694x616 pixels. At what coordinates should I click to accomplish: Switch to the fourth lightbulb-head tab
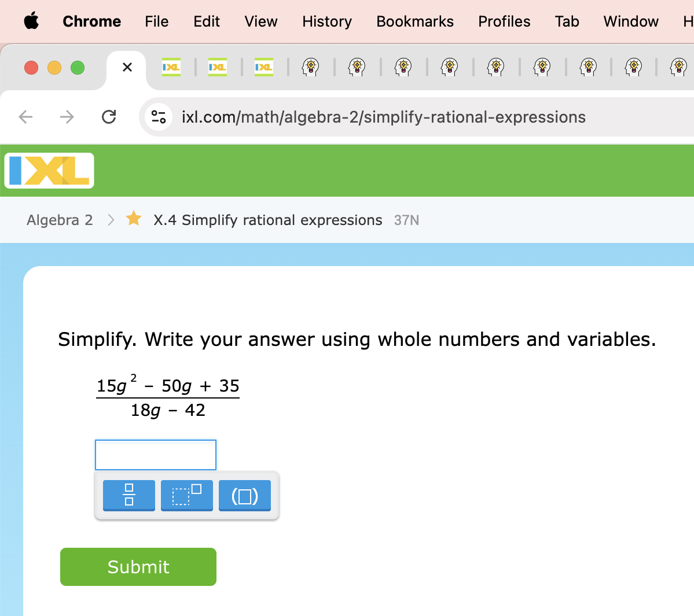point(450,67)
